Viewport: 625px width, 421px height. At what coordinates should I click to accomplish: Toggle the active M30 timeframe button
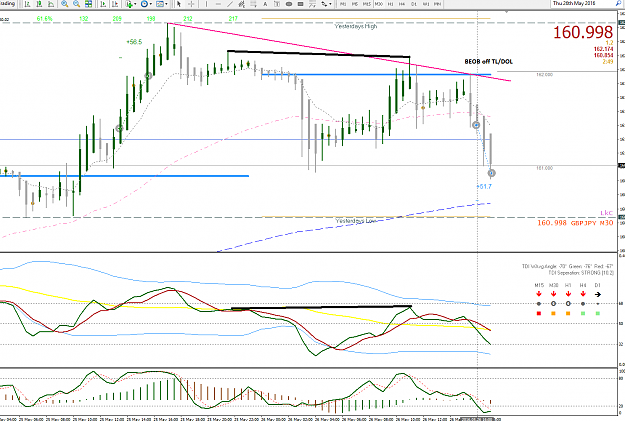[379, 4]
